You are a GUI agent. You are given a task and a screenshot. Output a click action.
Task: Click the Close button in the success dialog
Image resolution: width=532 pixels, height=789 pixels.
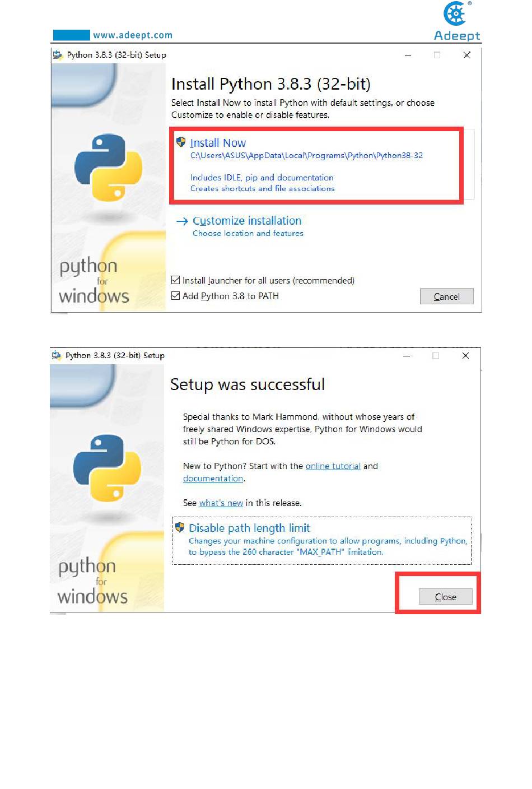tap(446, 597)
